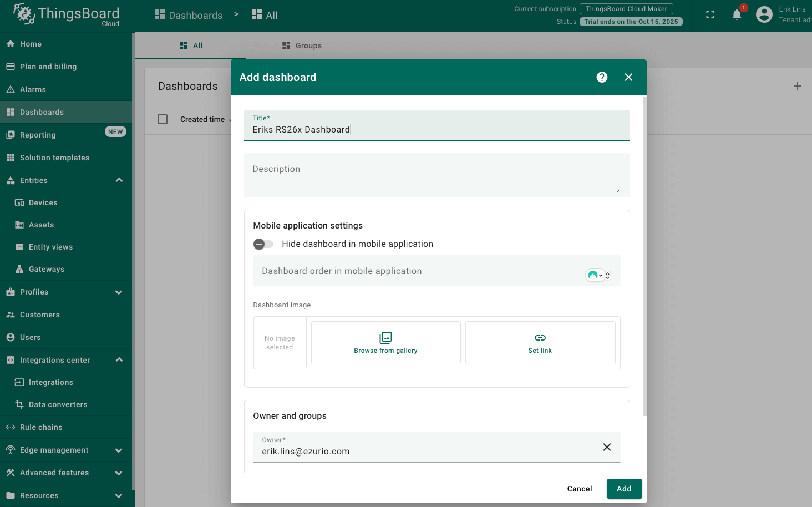This screenshot has width=812, height=507.
Task: Switch to the Groups tab
Action: pyautogui.click(x=302, y=45)
